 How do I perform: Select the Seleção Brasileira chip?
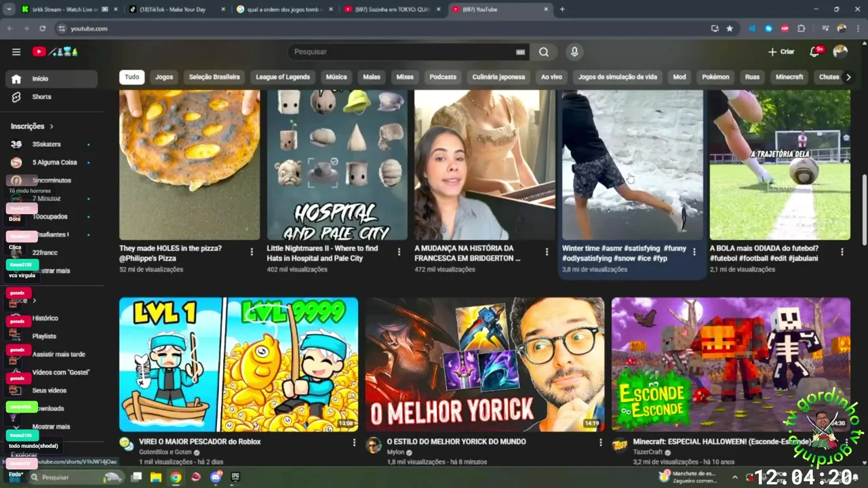click(214, 77)
